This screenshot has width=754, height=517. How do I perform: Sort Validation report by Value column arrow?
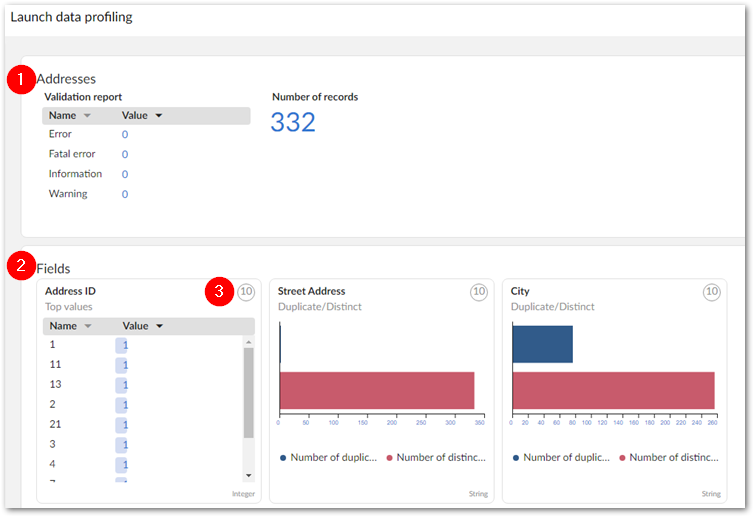click(x=158, y=116)
